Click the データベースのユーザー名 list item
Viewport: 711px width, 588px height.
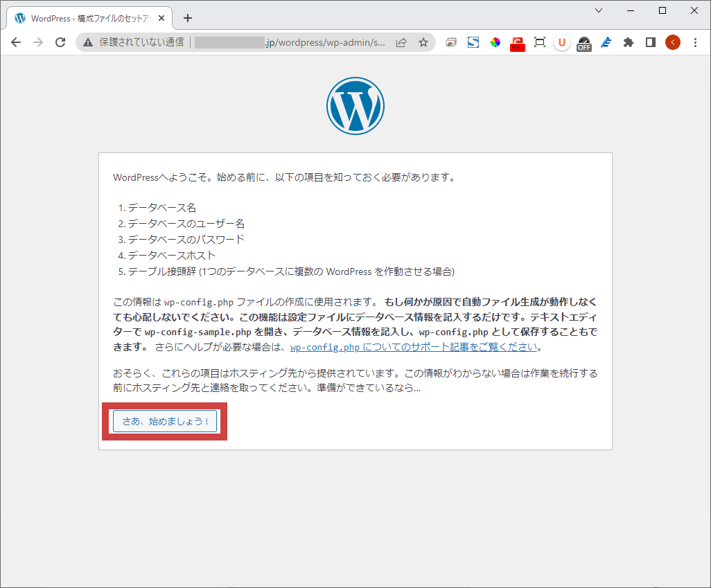186,224
